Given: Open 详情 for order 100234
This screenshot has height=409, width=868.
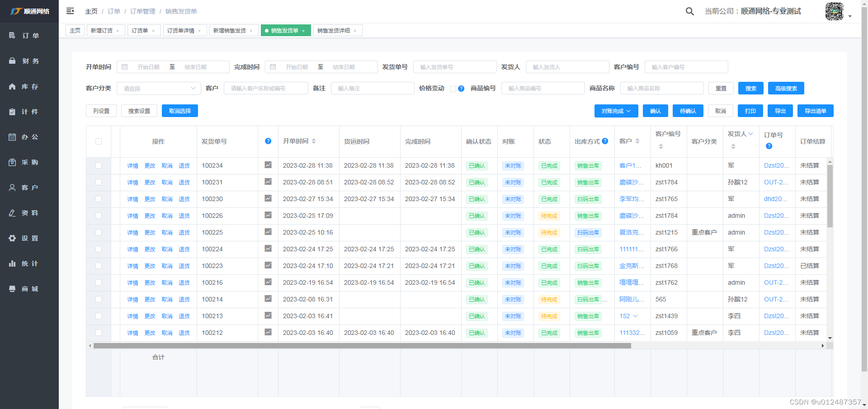Looking at the screenshot, I should [x=132, y=166].
